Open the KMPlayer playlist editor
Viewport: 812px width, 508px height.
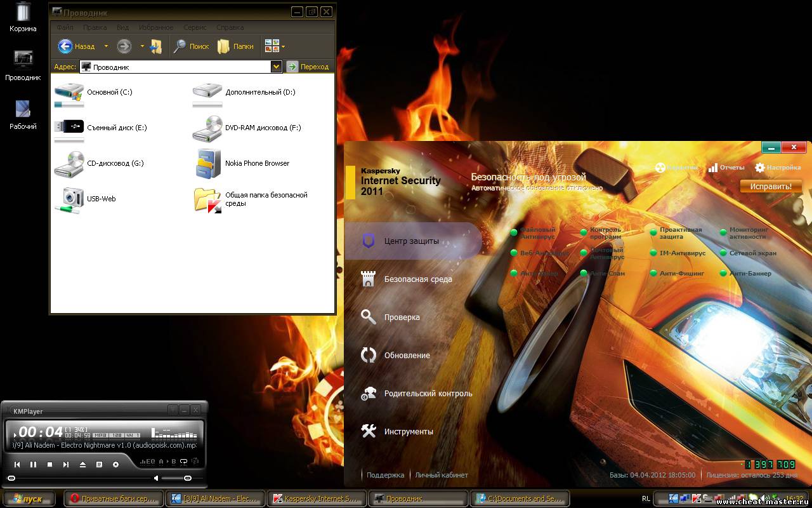[99, 465]
